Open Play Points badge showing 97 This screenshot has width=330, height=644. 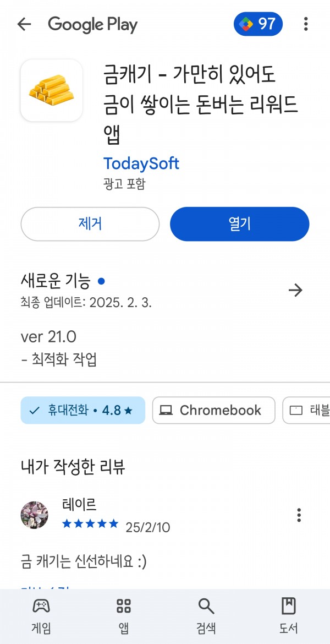point(258,24)
